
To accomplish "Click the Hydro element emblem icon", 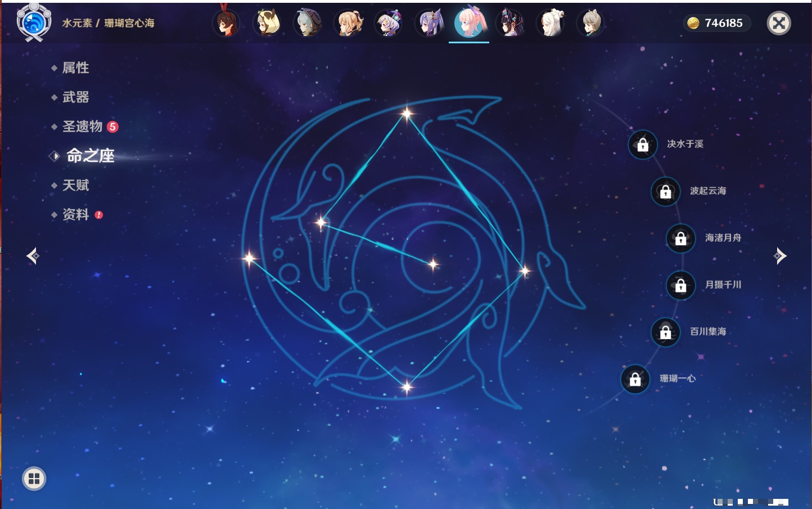I will point(34,22).
